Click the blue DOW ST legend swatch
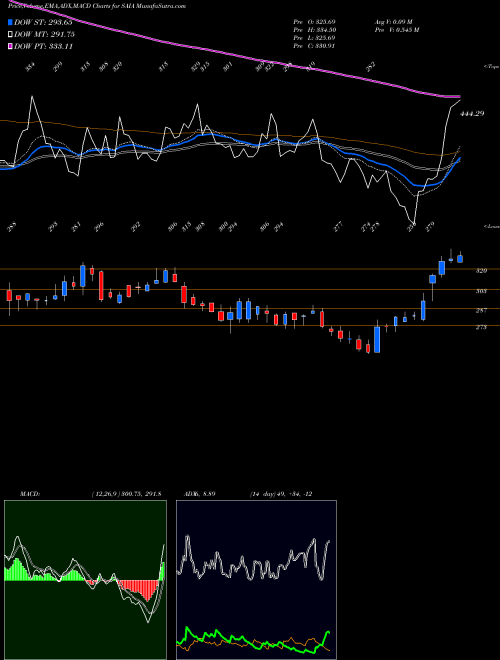The image size is (500, 660). pos(11,22)
